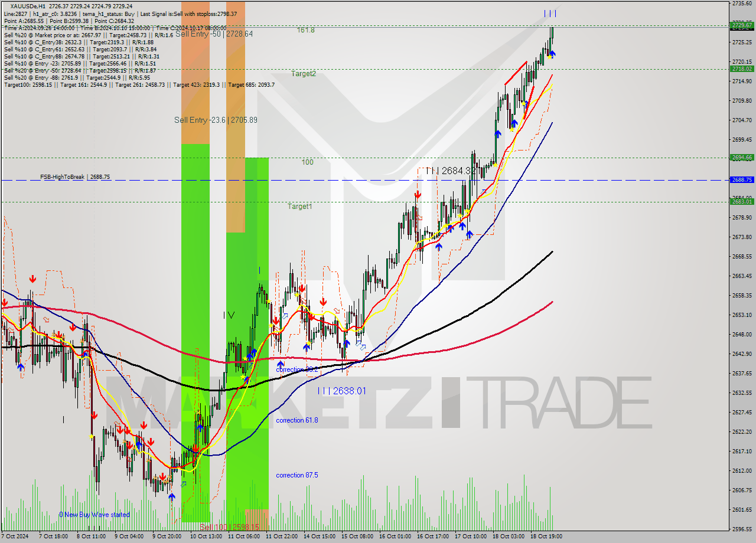
Task: Click the 'correction 38.2' label
Action: click(297, 369)
